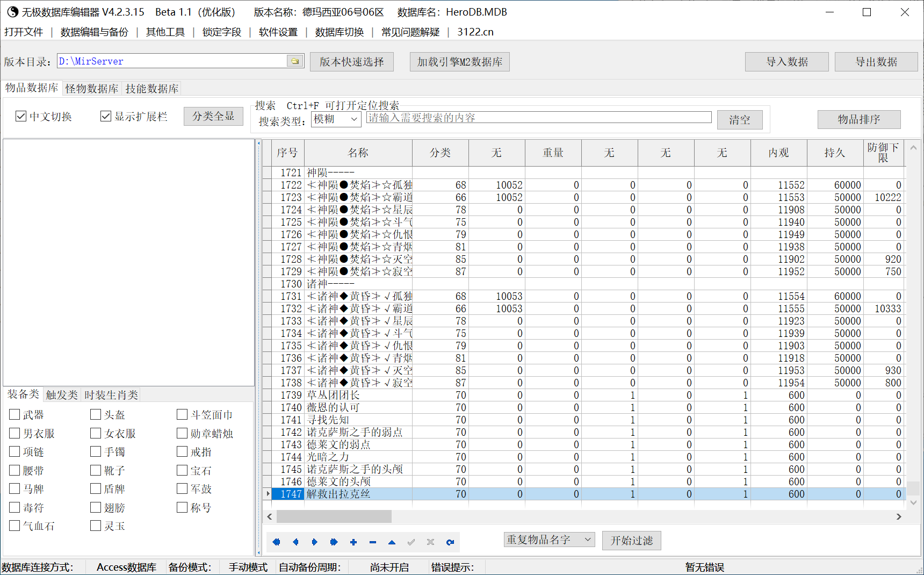This screenshot has width=924, height=575.
Task: Click 物品排序 button
Action: (x=859, y=119)
